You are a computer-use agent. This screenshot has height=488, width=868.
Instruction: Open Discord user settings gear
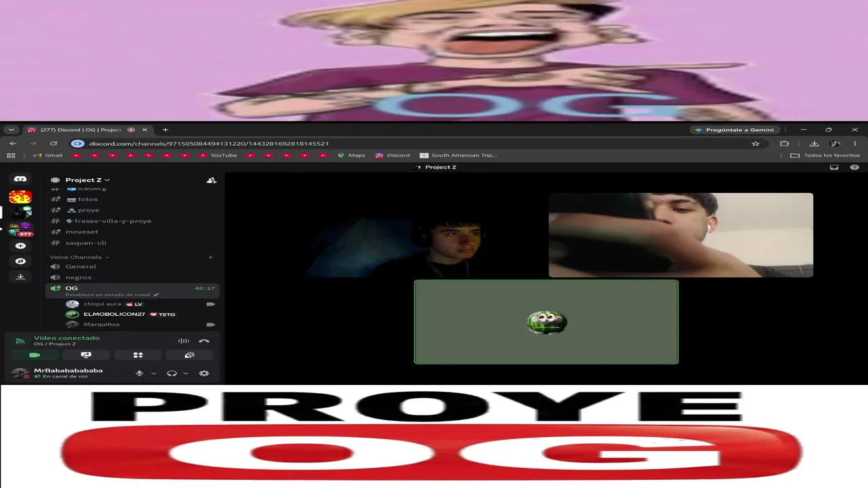pyautogui.click(x=204, y=373)
